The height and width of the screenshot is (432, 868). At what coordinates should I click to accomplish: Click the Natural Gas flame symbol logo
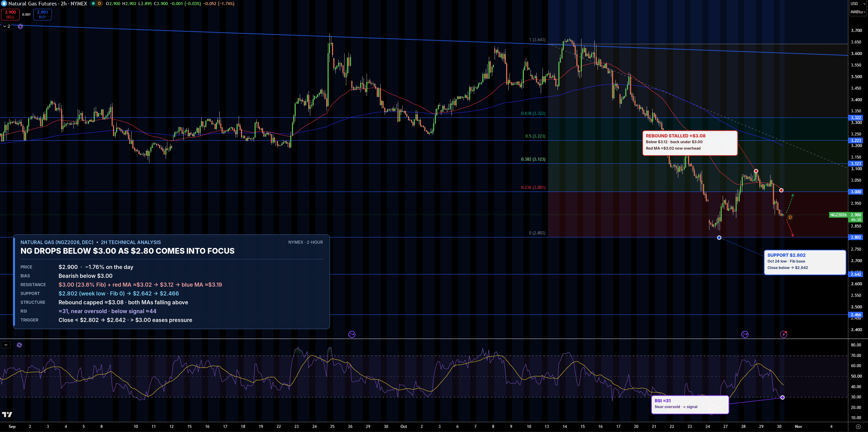pyautogui.click(x=4, y=3)
